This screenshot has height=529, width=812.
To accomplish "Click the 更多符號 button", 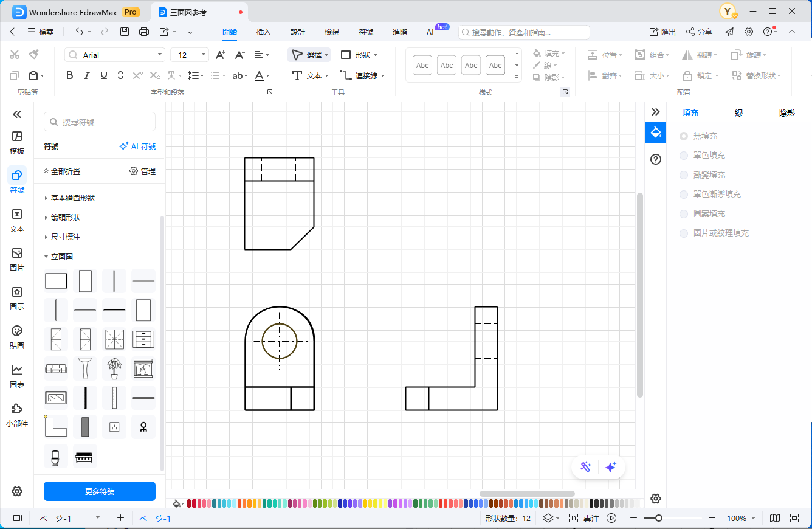I will click(x=100, y=491).
